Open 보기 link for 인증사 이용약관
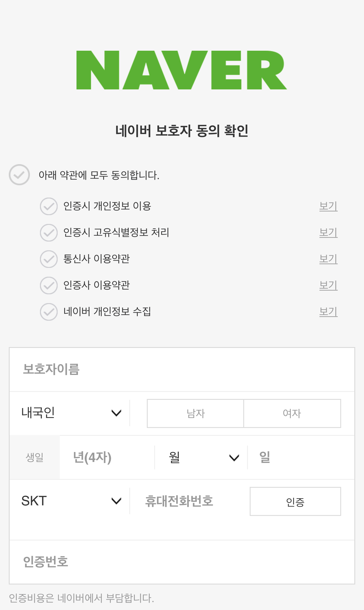This screenshot has width=364, height=610. click(x=328, y=286)
